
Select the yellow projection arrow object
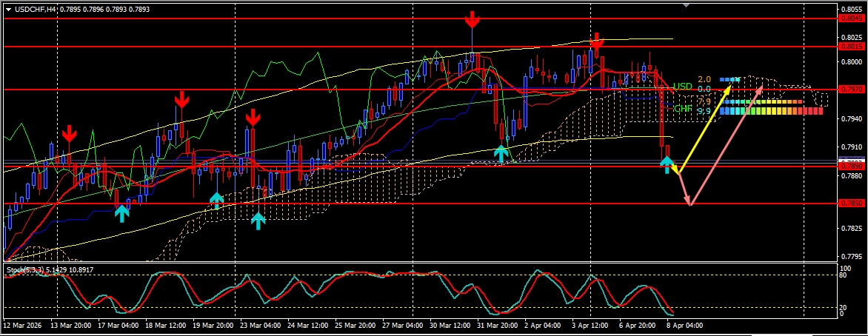tap(707, 128)
